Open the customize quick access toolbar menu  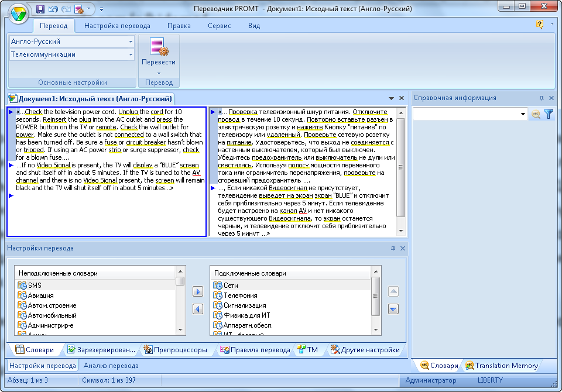coord(101,9)
